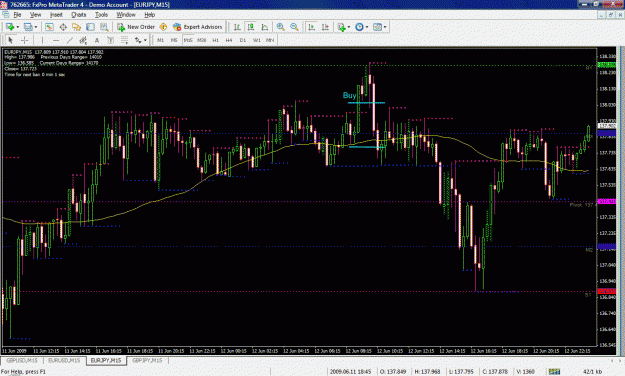Toggle the Terminal window icon
Image resolution: width=625 pixels, height=376 pixels.
[x=90, y=27]
